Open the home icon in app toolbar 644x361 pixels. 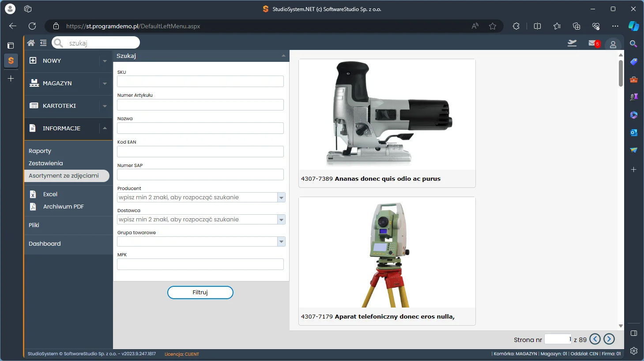[x=31, y=43]
